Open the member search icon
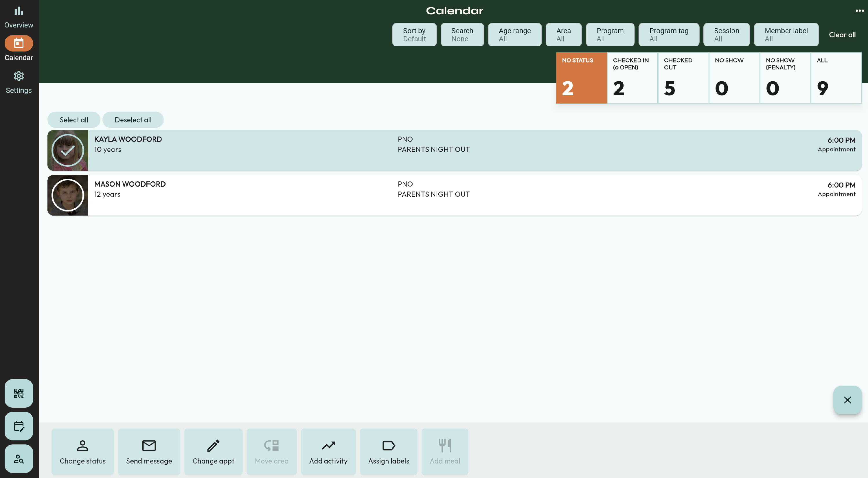868x478 pixels. click(x=19, y=458)
